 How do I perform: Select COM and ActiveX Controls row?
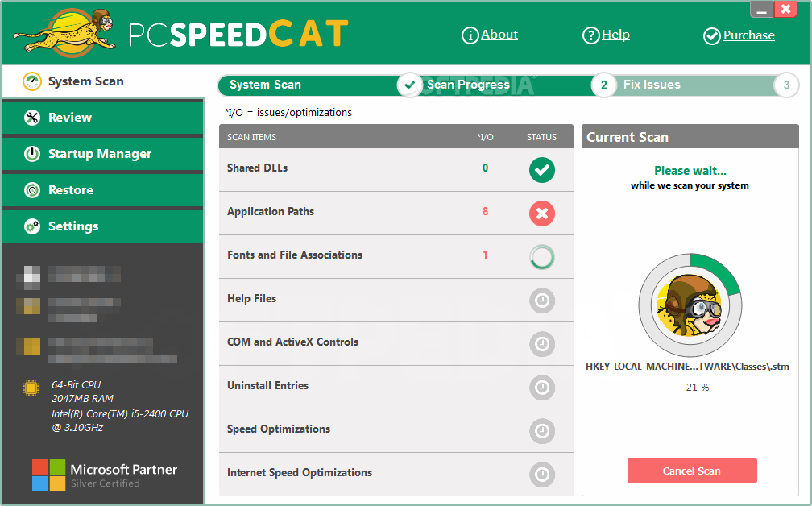396,344
